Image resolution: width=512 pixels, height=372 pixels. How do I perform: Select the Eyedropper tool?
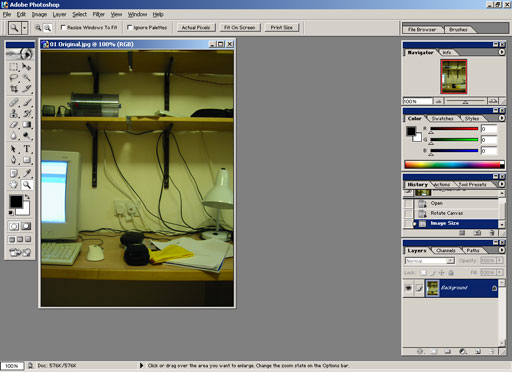coord(27,173)
